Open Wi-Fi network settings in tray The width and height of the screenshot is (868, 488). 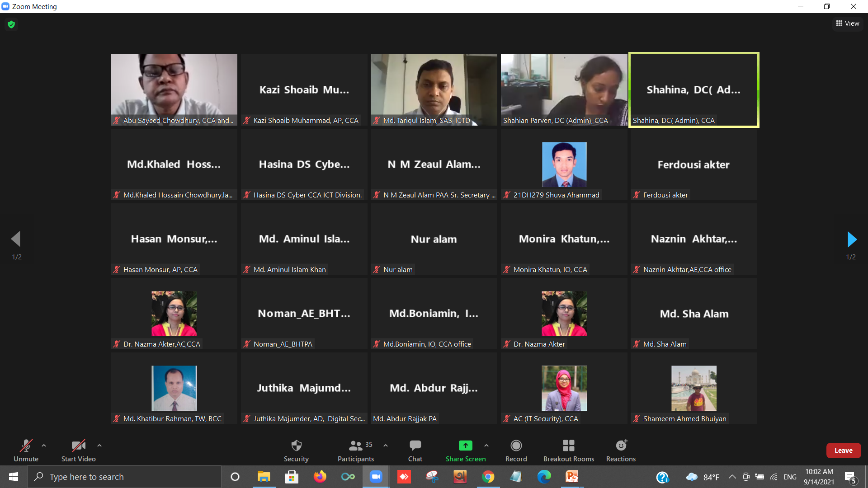(x=774, y=477)
